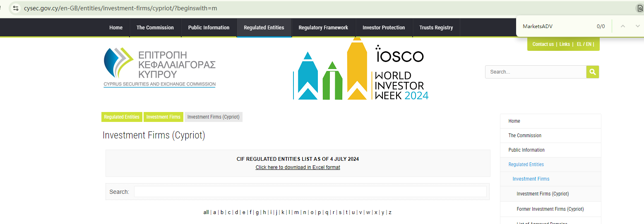The height and width of the screenshot is (224, 644).
Task: Go to previous find-in-page match arrow
Action: coord(622,26)
